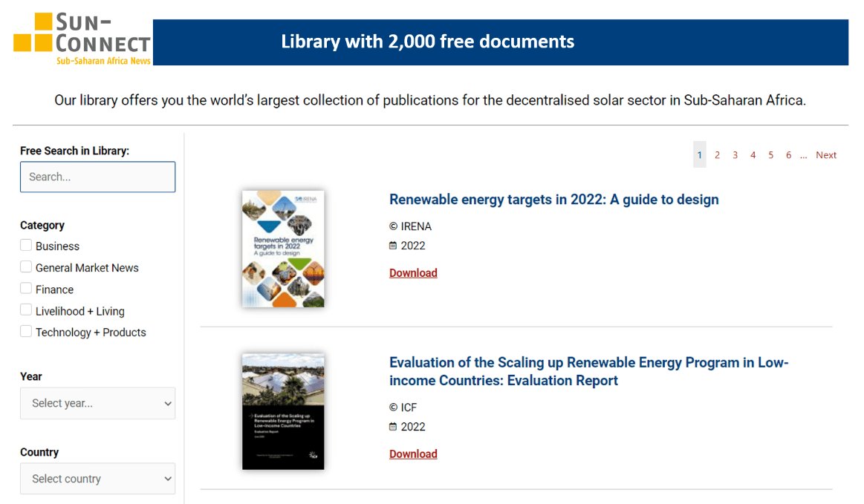The width and height of the screenshot is (864, 504).
Task: Open results page 4
Action: [x=753, y=155]
